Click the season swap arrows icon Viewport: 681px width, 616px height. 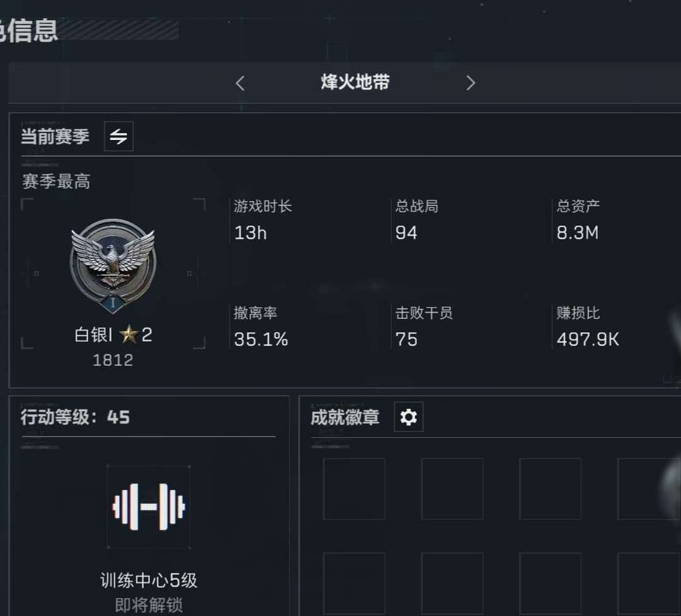point(119,136)
